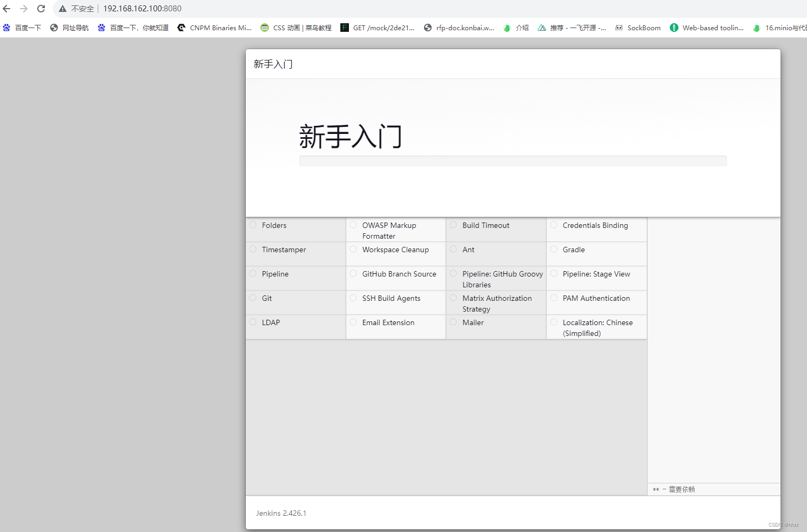The image size is (807, 532).
Task: Click the 'OWASP Markup Formatter' text
Action: click(389, 231)
